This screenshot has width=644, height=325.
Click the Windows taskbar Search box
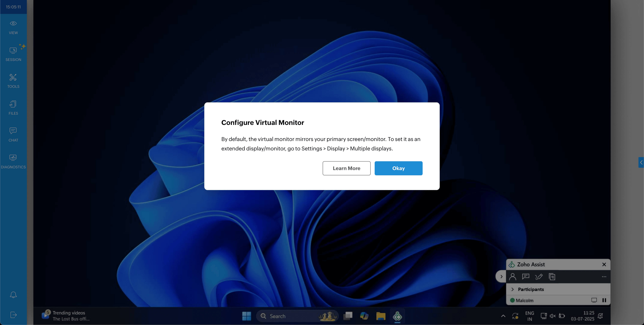coord(290,316)
